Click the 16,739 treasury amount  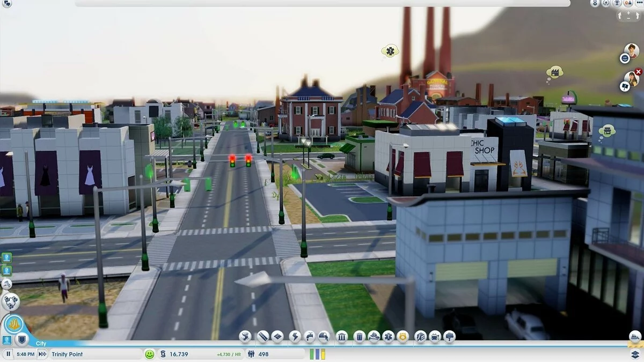[x=179, y=354]
